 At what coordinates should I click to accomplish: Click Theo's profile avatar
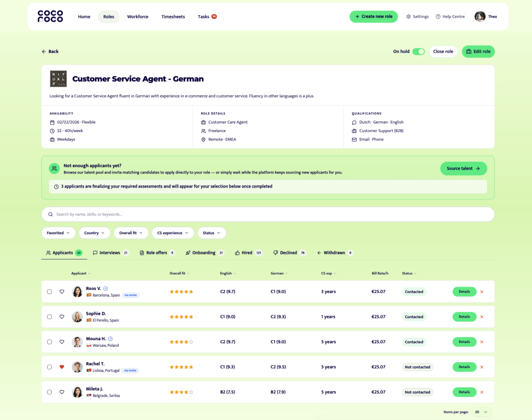click(480, 17)
